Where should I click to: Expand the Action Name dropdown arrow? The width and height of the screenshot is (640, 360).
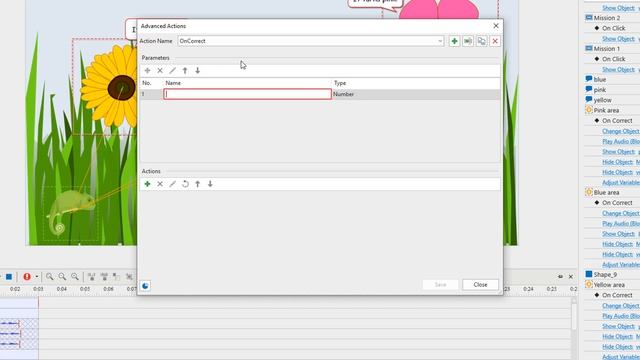point(440,41)
